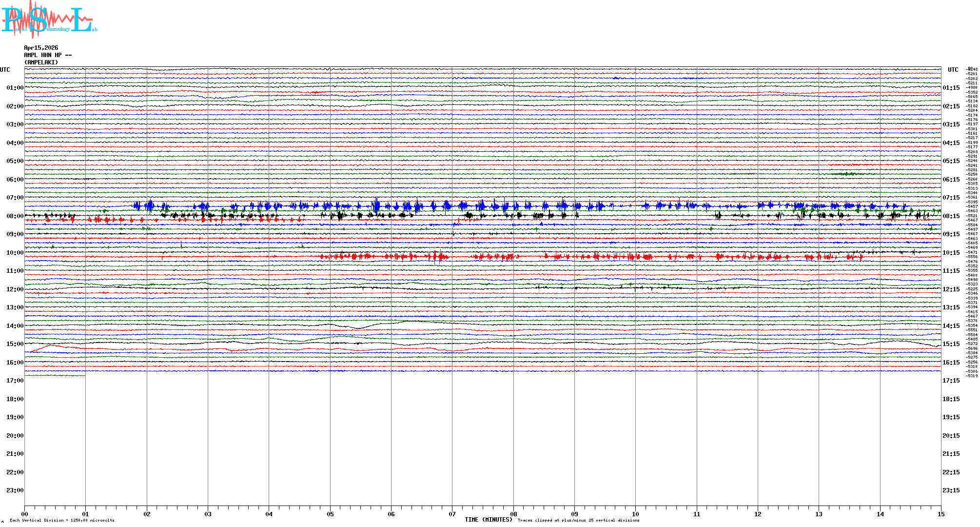Image resolution: width=980 pixels, height=527 pixels.
Task: Click the Apr15,2026 date text
Action: [x=41, y=48]
